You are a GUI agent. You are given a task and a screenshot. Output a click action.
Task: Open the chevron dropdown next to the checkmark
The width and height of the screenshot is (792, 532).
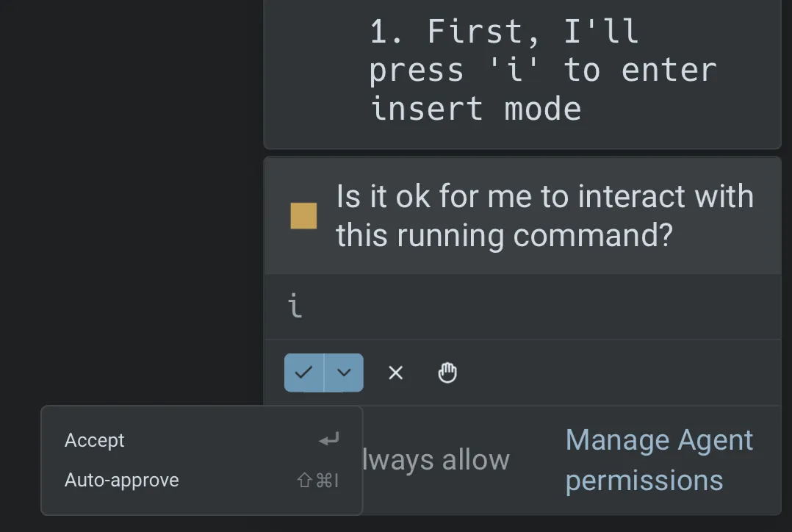click(343, 373)
